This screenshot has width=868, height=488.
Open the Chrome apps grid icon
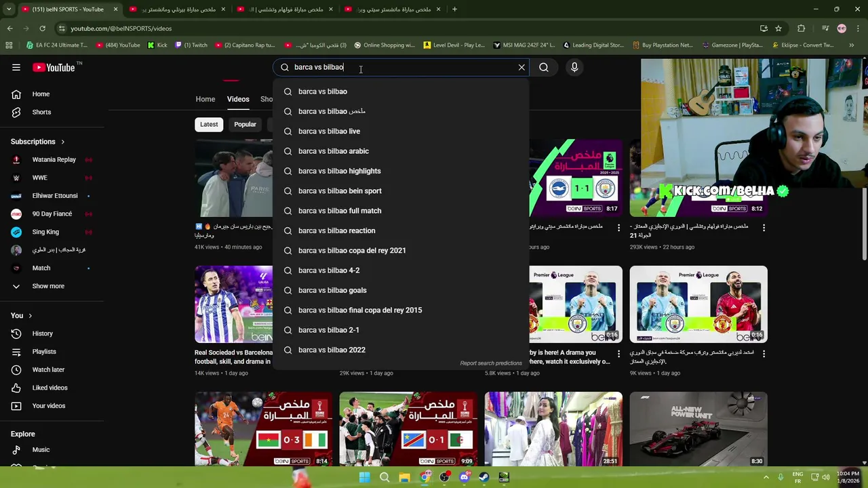coord(9,45)
